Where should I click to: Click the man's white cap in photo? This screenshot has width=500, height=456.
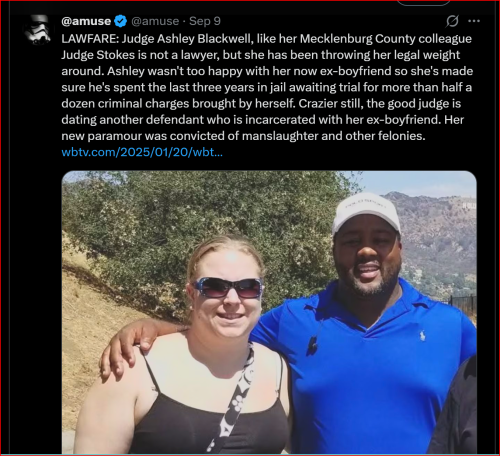click(x=366, y=213)
